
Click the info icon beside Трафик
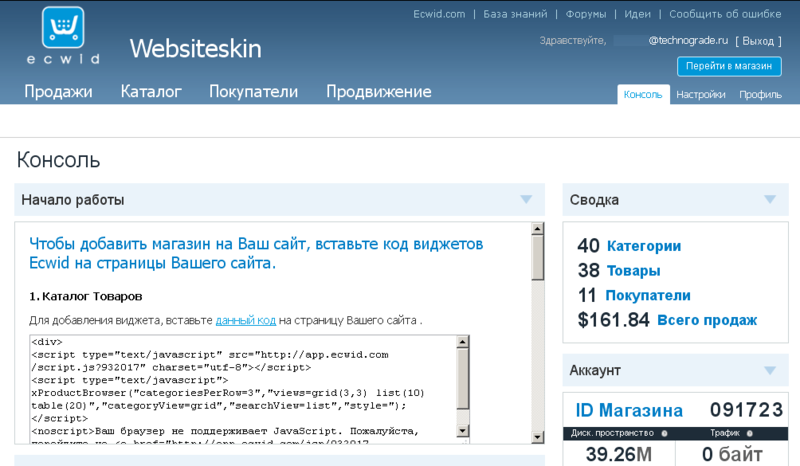tap(749, 433)
